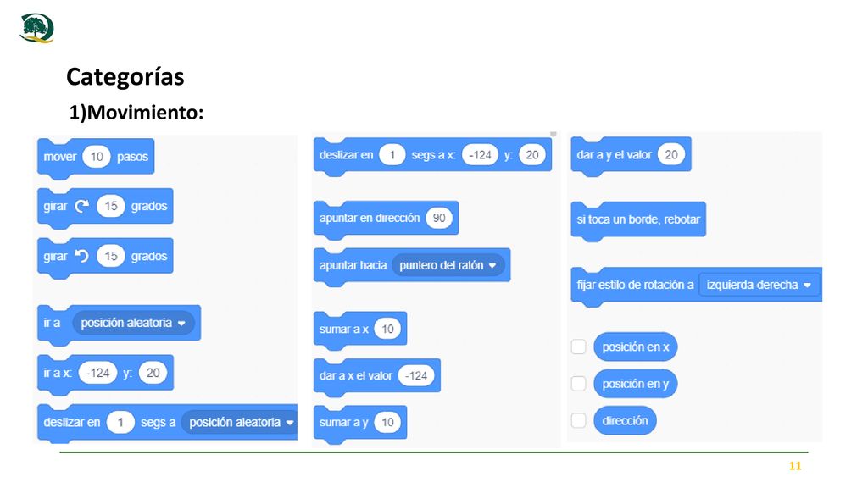Select the 'si toca un borde, rebotar' block
The height and width of the screenshot is (488, 868).
pyautogui.click(x=638, y=221)
